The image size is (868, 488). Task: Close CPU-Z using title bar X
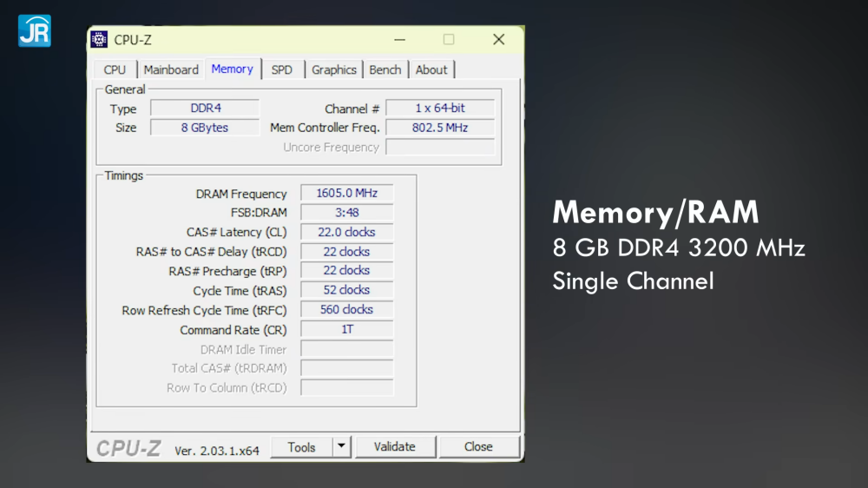(x=498, y=40)
